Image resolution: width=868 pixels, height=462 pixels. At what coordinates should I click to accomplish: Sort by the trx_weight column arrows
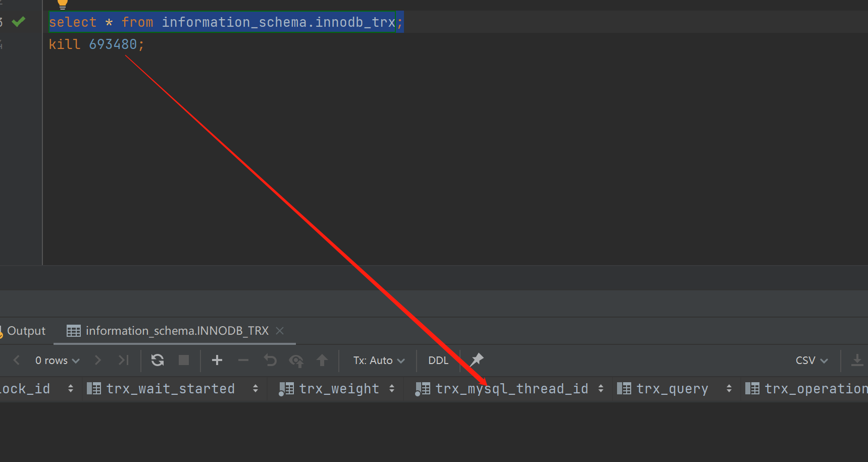tap(392, 389)
